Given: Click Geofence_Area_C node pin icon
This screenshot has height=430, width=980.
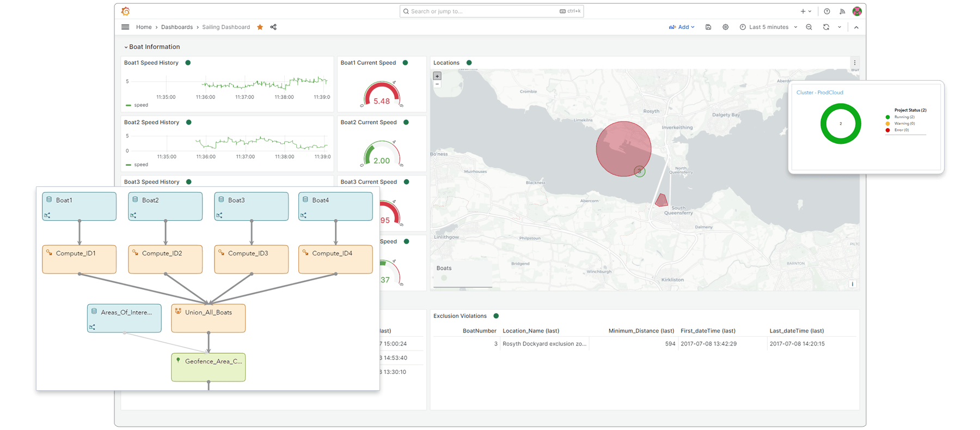Looking at the screenshot, I should point(178,360).
